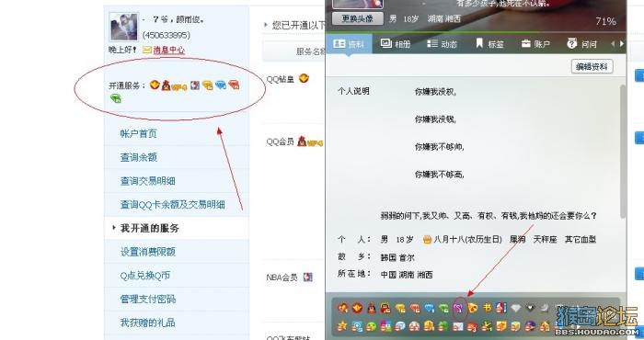Click the gold badge next to QQ钻皇 row
Image resolution: width=644 pixels, height=340 pixels.
[304, 78]
